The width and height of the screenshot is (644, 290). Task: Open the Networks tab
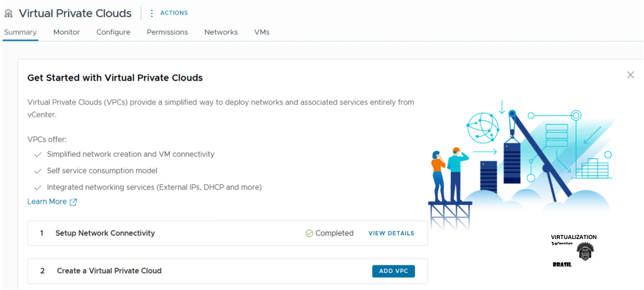(221, 32)
